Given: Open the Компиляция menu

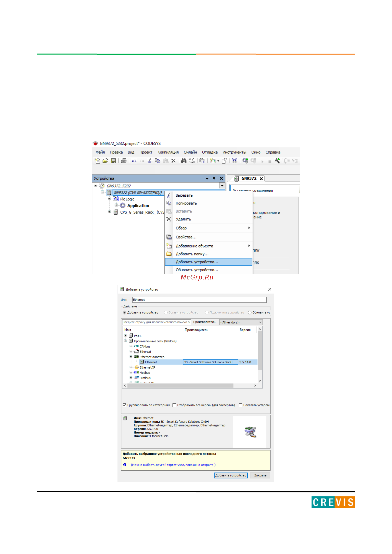Looking at the screenshot, I should pos(168,152).
